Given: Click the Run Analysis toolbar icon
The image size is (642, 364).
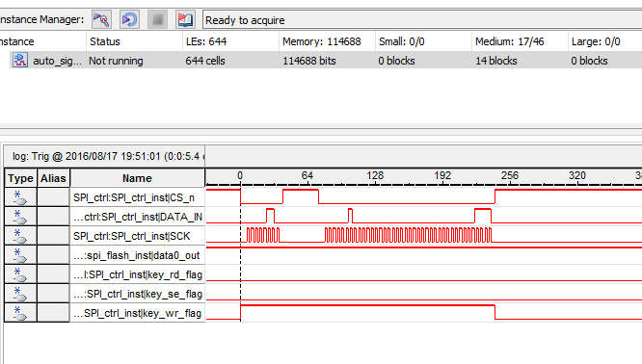Looking at the screenshot, I should [x=101, y=19].
